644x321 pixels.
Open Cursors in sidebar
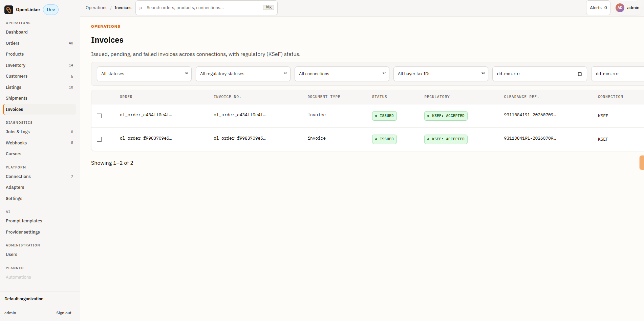point(39,154)
